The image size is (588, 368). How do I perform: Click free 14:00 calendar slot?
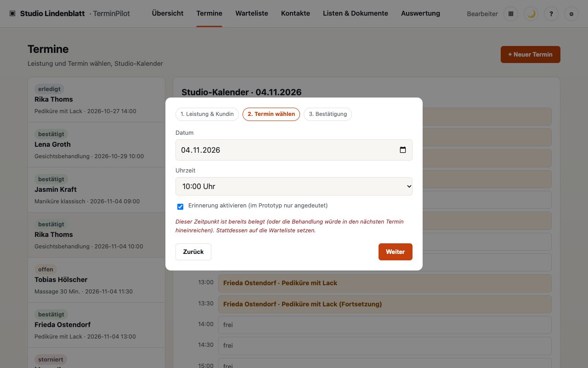click(x=384, y=325)
